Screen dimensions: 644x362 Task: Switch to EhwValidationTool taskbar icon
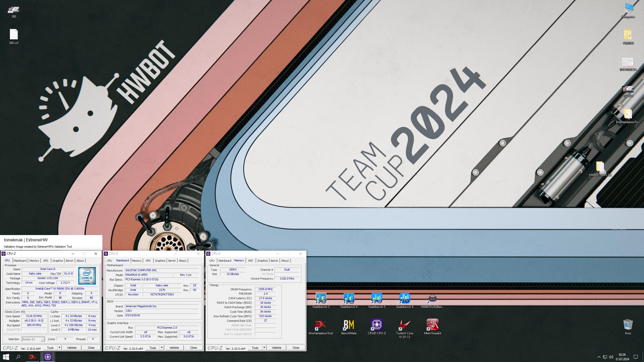click(32, 357)
